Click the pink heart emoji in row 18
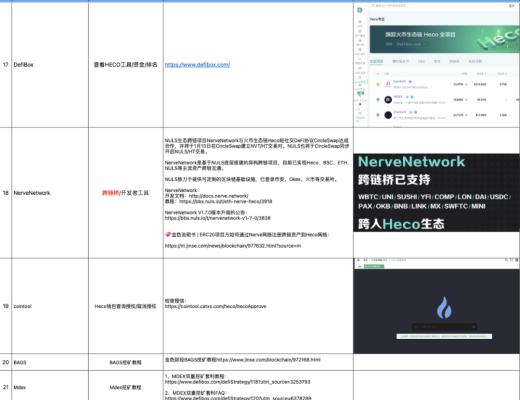The width and height of the screenshot is (520, 400). tap(168, 235)
